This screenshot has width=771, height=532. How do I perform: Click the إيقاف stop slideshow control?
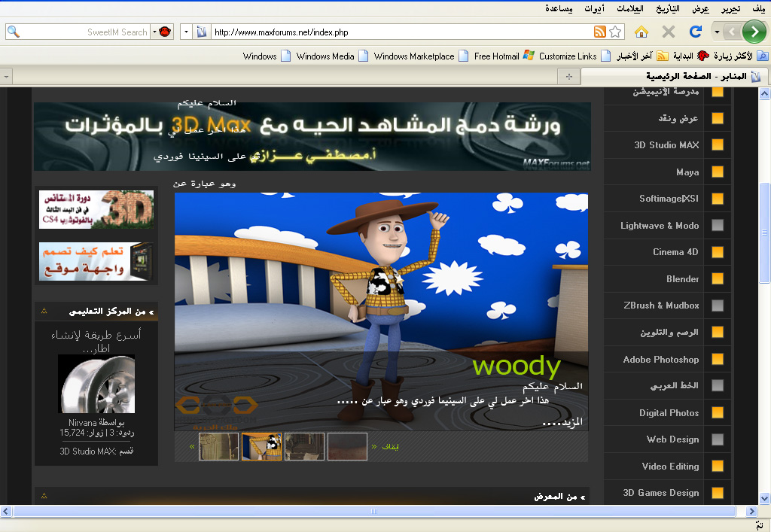click(x=391, y=446)
